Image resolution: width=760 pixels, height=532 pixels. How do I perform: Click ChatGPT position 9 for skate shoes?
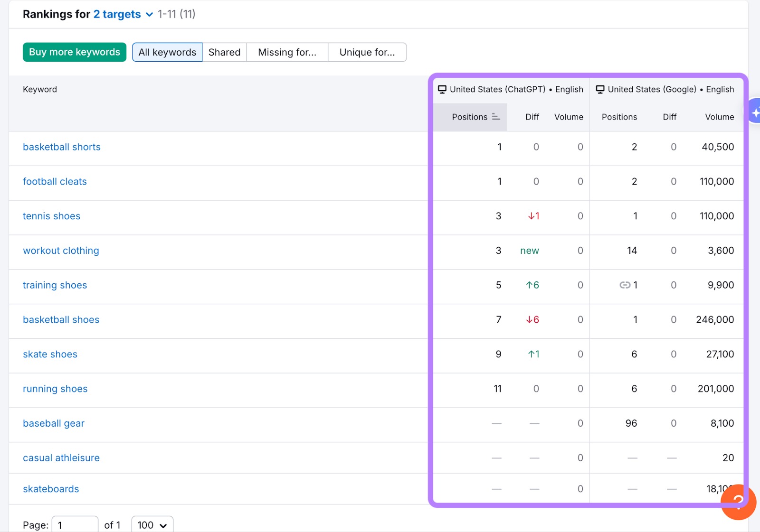[498, 355]
